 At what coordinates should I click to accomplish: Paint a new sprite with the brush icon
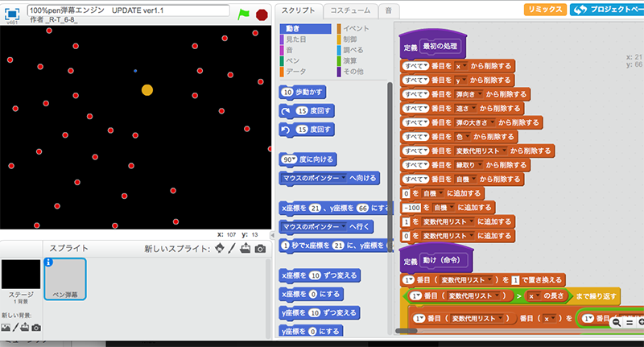[x=232, y=248]
